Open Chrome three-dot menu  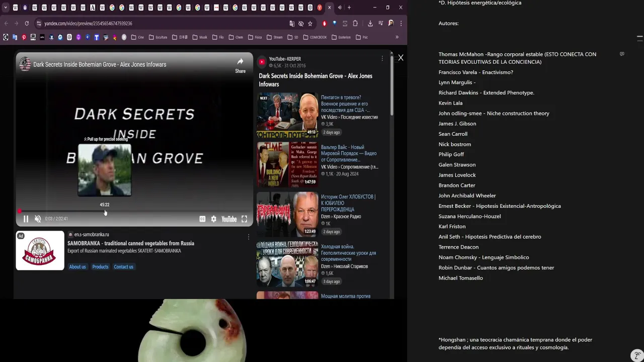[401, 23]
